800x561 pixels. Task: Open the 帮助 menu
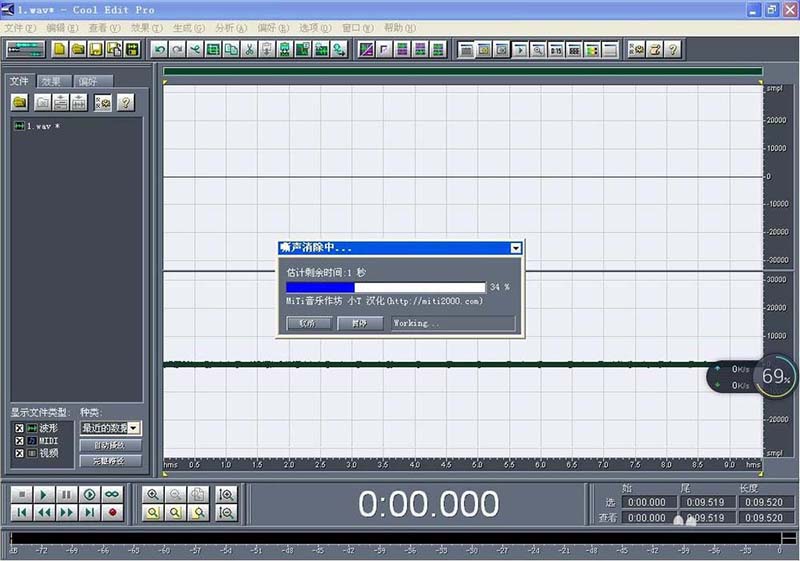point(399,28)
